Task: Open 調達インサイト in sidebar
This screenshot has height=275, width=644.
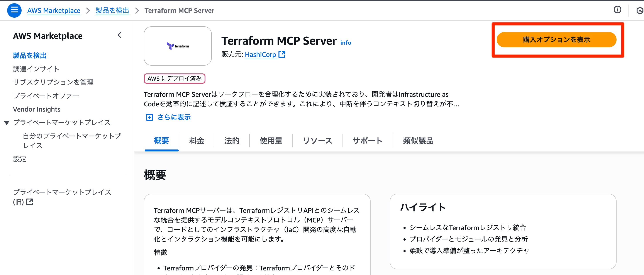Action: 36,69
